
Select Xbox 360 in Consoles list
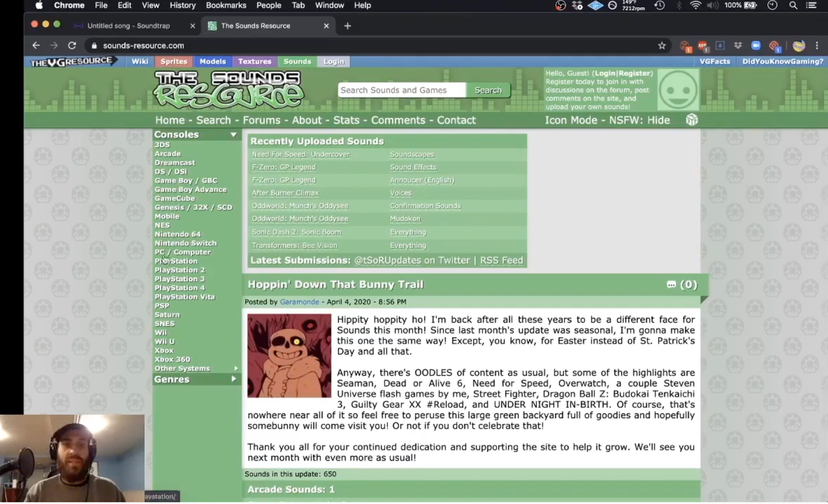click(172, 359)
